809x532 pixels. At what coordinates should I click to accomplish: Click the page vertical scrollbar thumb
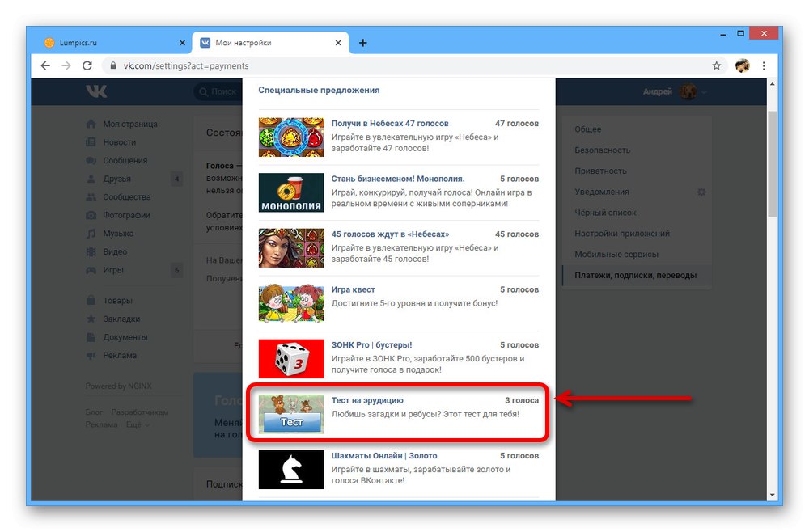[772, 164]
